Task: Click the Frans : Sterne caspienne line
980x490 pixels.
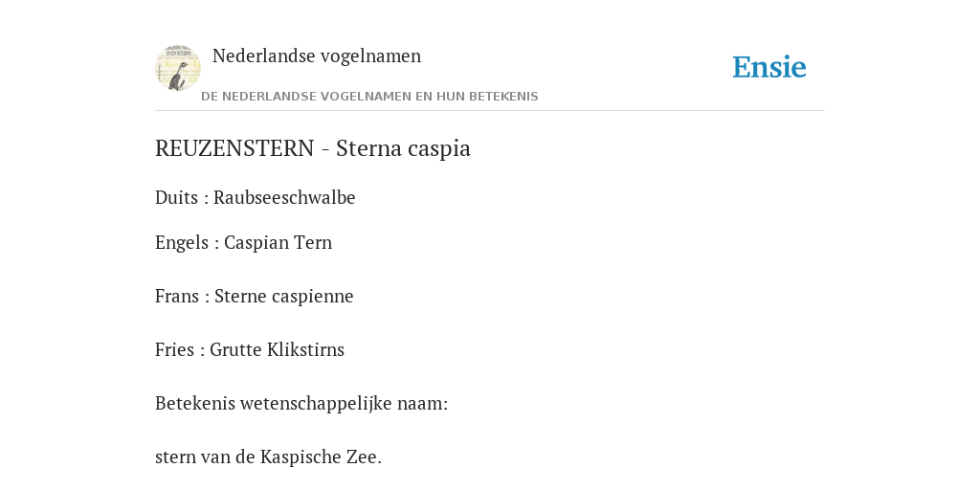Action: 255,297
